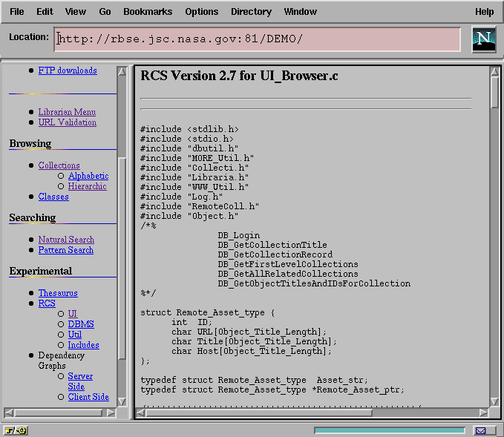Viewport: 504px width, 437px height.
Task: Follow the FTP downloads link
Action: (68, 70)
